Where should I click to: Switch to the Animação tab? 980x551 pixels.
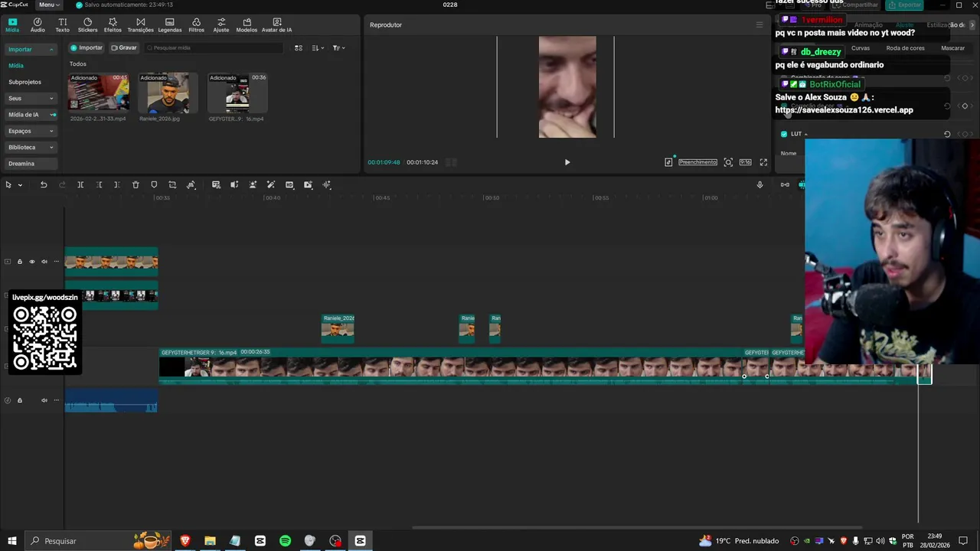coord(868,24)
